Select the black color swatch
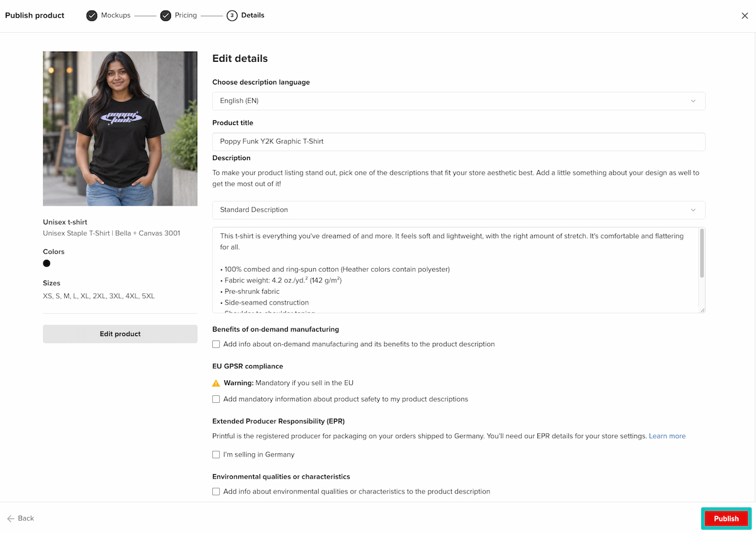Screen dimensions: 756x534 point(47,264)
